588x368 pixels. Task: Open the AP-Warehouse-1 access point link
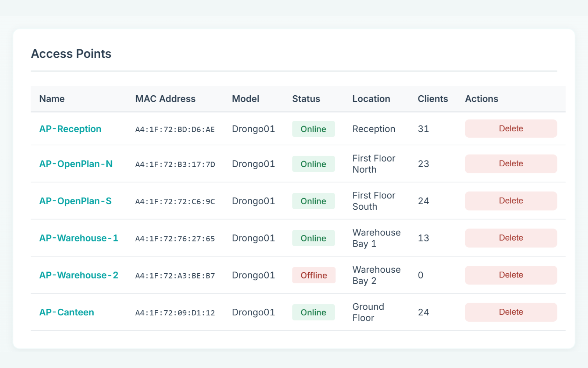click(79, 238)
